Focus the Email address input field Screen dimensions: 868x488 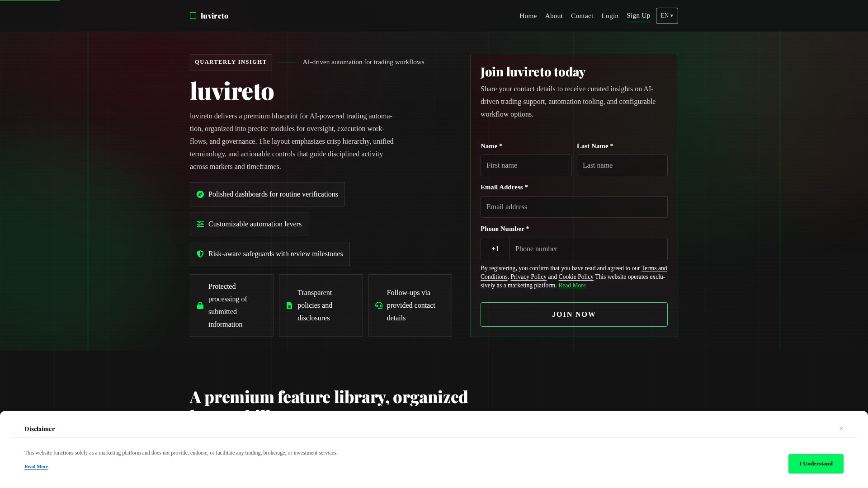tap(574, 207)
